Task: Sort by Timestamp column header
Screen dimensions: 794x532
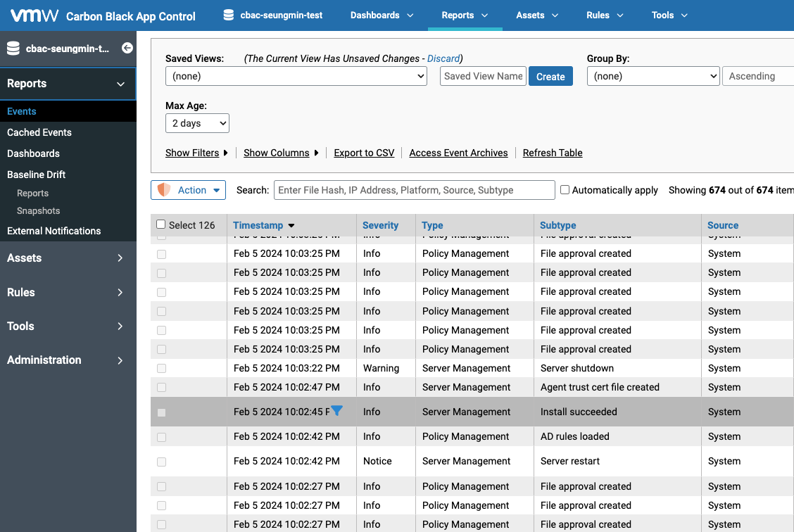Action: point(258,225)
